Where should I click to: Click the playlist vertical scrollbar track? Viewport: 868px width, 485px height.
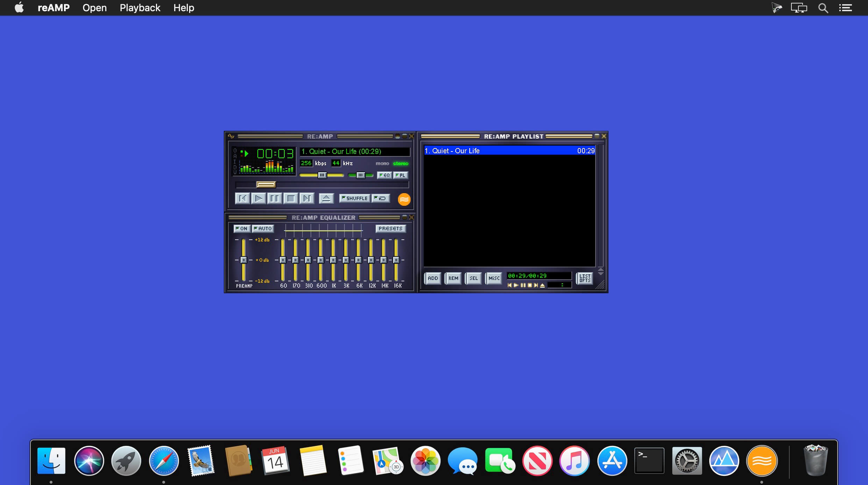pyautogui.click(x=600, y=206)
